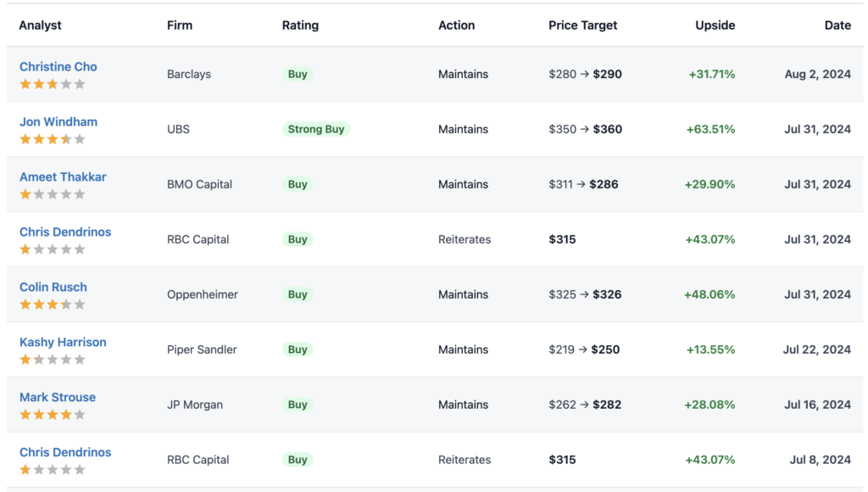The width and height of the screenshot is (868, 492).
Task: Click Mark Strouse's four-star rating
Action: click(x=53, y=415)
